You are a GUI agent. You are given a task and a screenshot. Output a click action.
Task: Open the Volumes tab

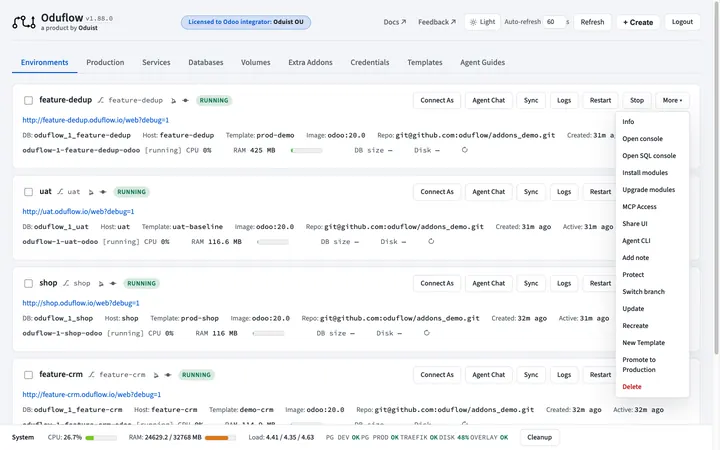256,62
